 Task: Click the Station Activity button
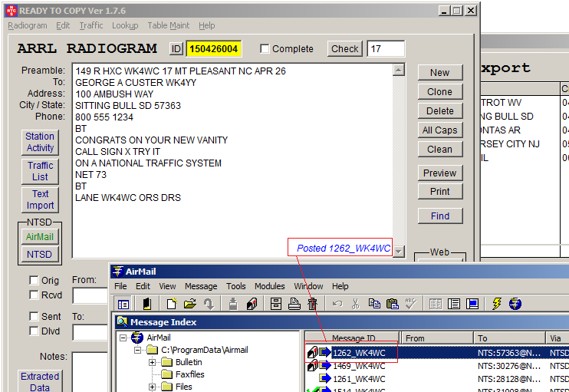(40, 142)
